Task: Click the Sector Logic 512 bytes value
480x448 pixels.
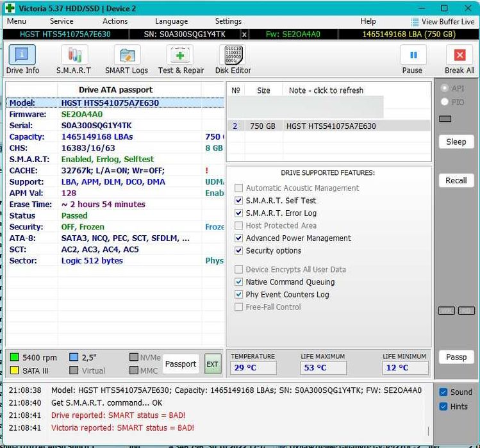Action: point(92,261)
